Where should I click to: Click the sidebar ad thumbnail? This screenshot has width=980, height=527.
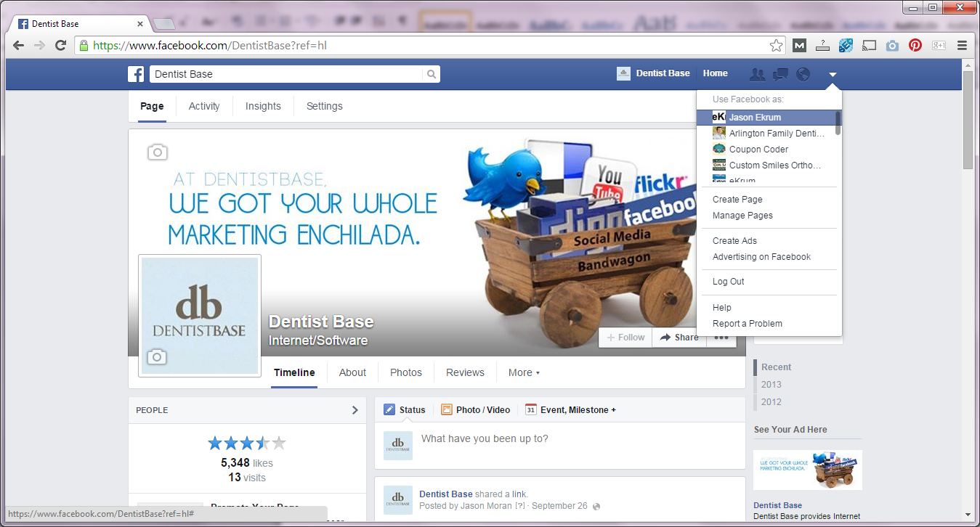808,470
